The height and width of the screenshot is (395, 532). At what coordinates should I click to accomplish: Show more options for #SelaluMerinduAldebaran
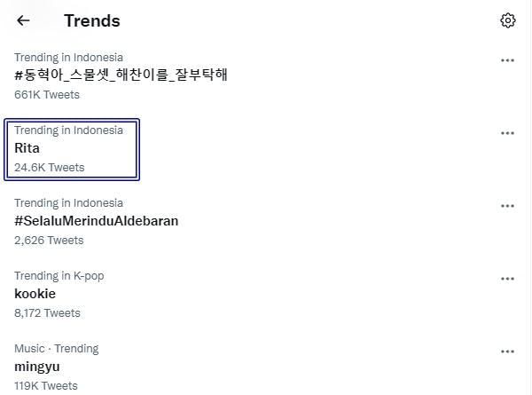(507, 206)
